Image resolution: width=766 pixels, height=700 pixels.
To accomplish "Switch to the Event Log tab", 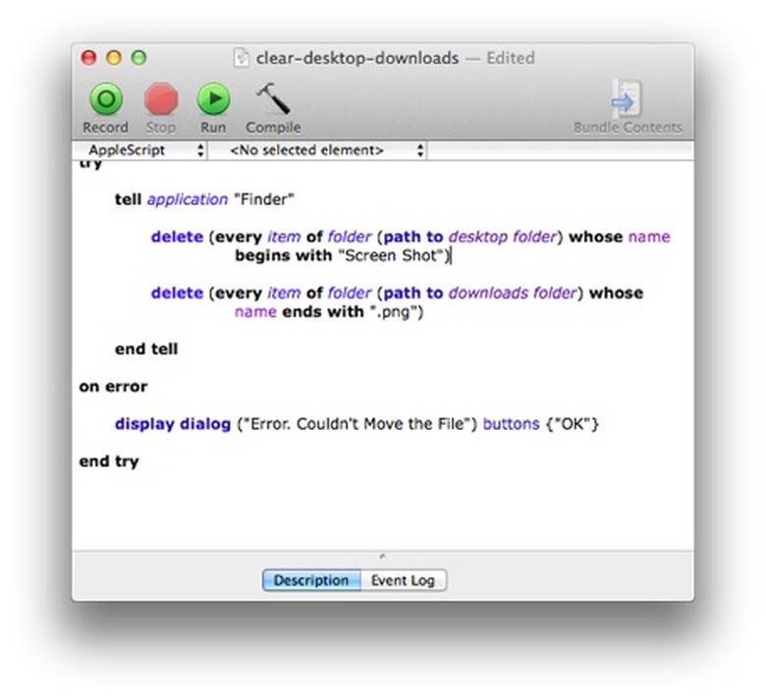I will coord(403,580).
